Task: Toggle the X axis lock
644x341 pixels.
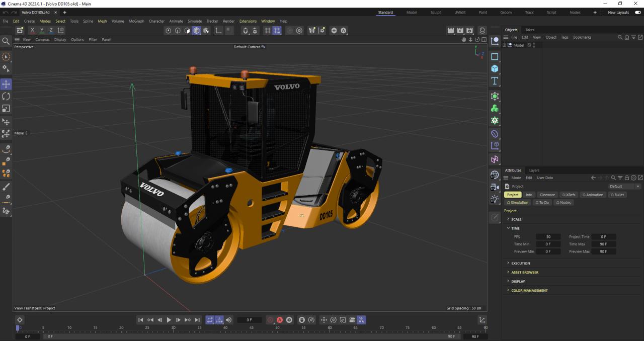Action: 33,31
